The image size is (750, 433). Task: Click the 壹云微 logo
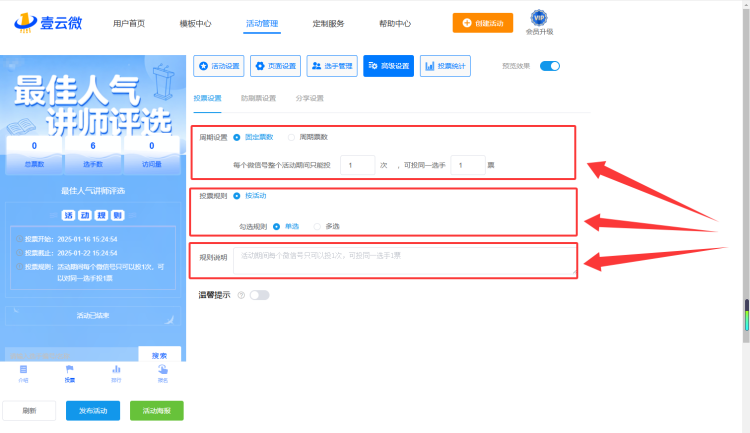[x=48, y=22]
